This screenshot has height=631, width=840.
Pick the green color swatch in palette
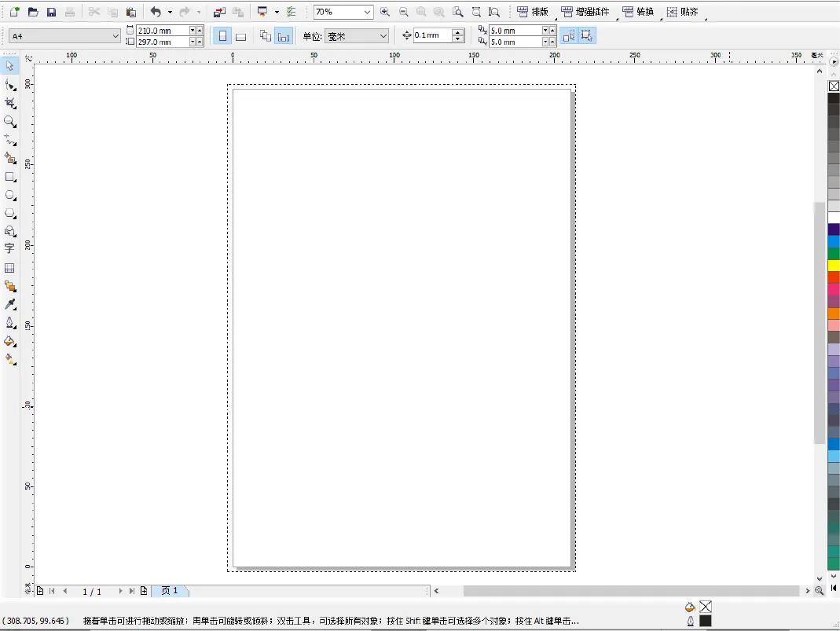tap(834, 253)
